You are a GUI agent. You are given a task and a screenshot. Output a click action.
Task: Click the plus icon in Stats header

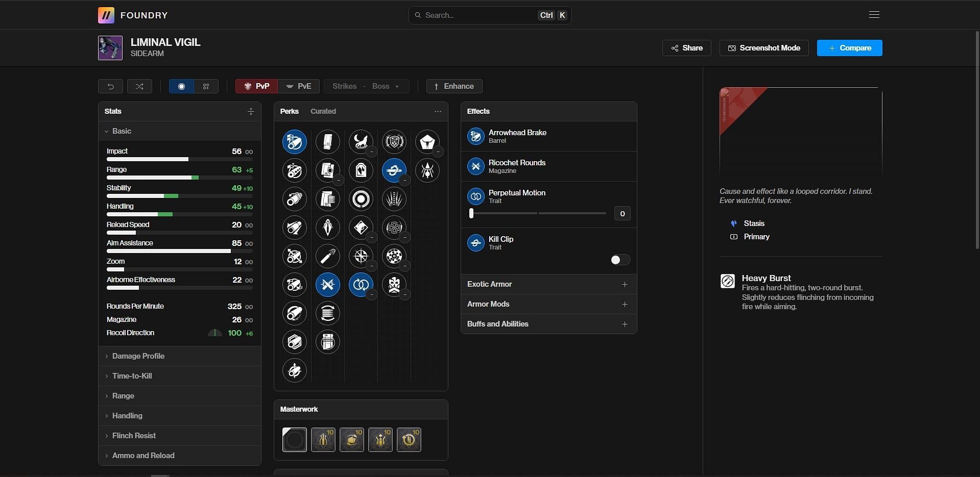pyautogui.click(x=251, y=111)
